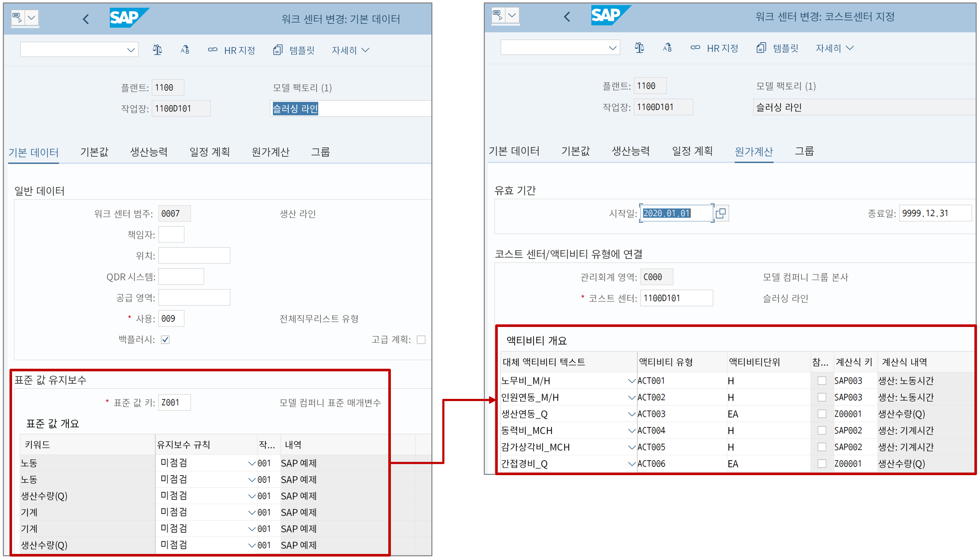Screen dimensions: 980x560
Task: Click into the 코스트 센터 input field
Action: [676, 298]
